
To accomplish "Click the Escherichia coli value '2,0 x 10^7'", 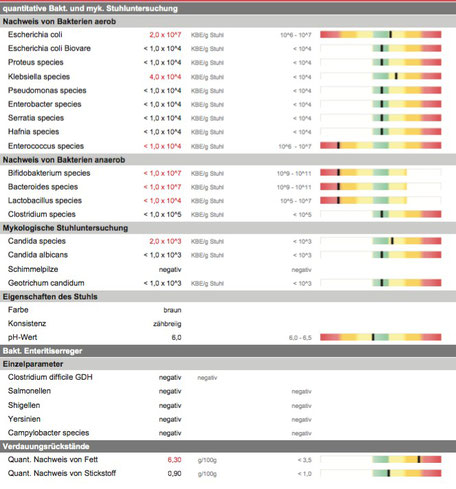I will click(x=165, y=35).
